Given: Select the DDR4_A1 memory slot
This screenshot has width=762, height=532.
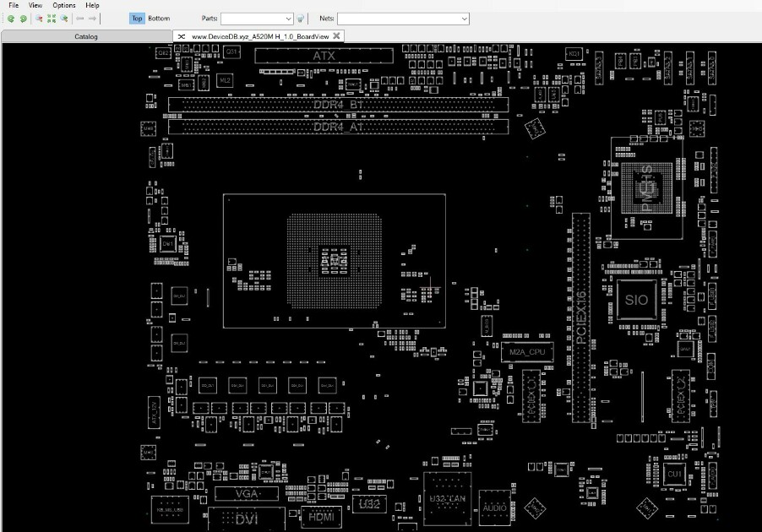Looking at the screenshot, I should (338, 127).
